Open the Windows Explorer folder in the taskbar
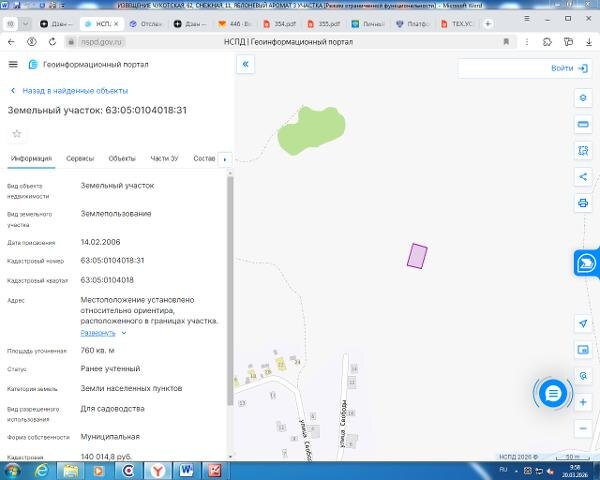 (70, 470)
